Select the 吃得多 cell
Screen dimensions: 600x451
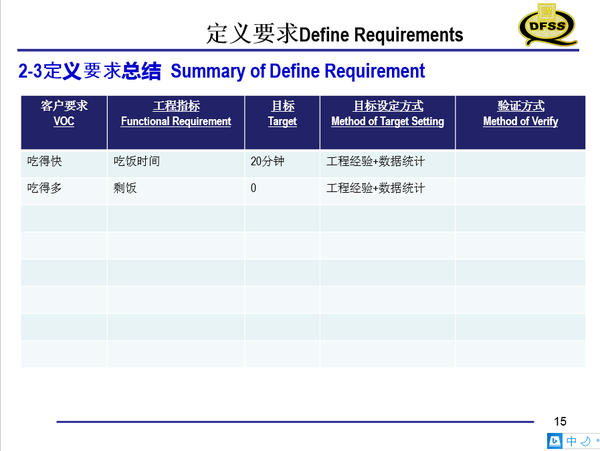coord(64,190)
